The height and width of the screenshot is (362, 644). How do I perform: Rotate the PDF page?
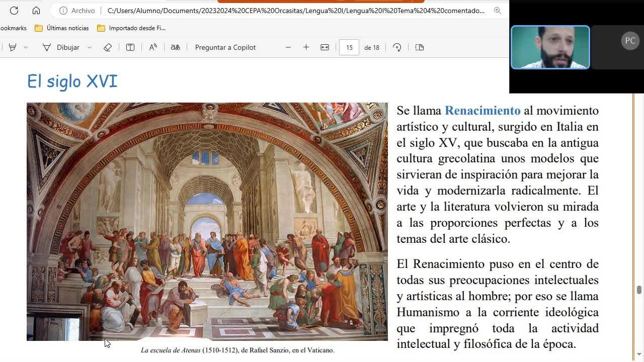point(397,47)
